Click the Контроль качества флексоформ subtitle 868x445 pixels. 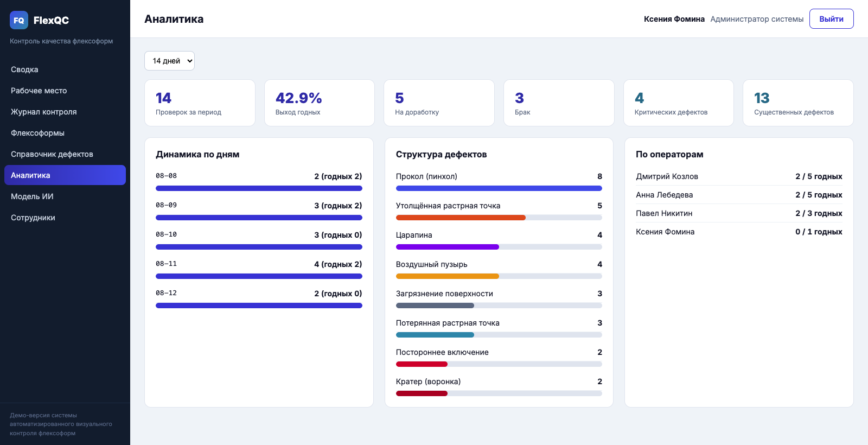point(61,41)
